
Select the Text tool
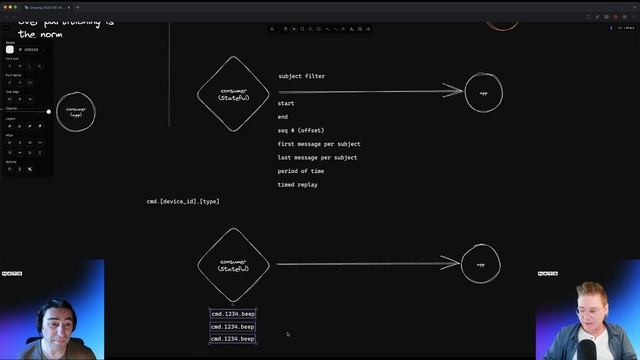click(x=351, y=29)
